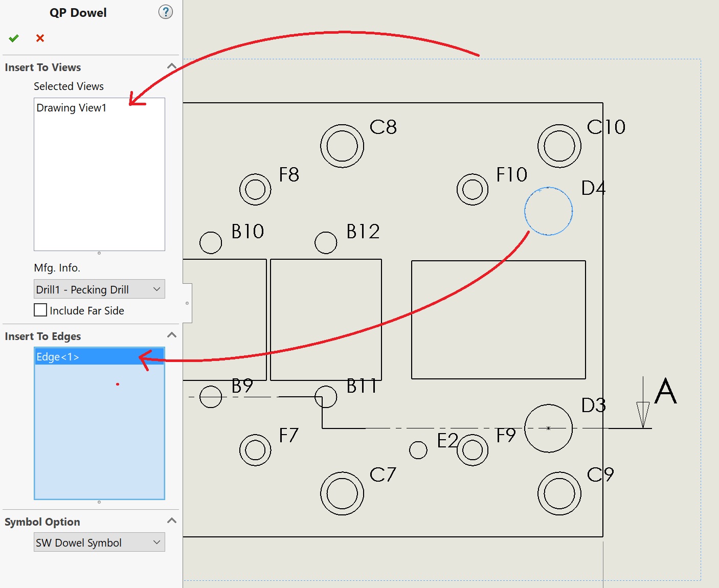Open the SW Dowel Symbol dropdown

click(99, 542)
